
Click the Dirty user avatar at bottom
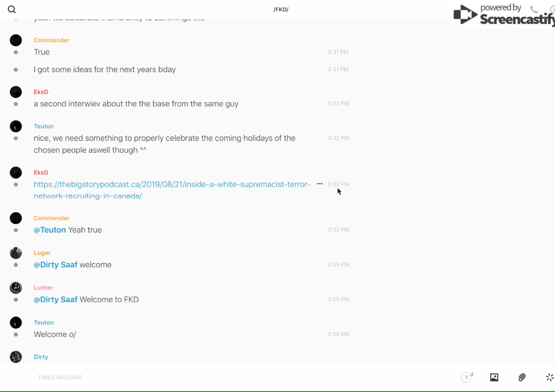point(16,357)
